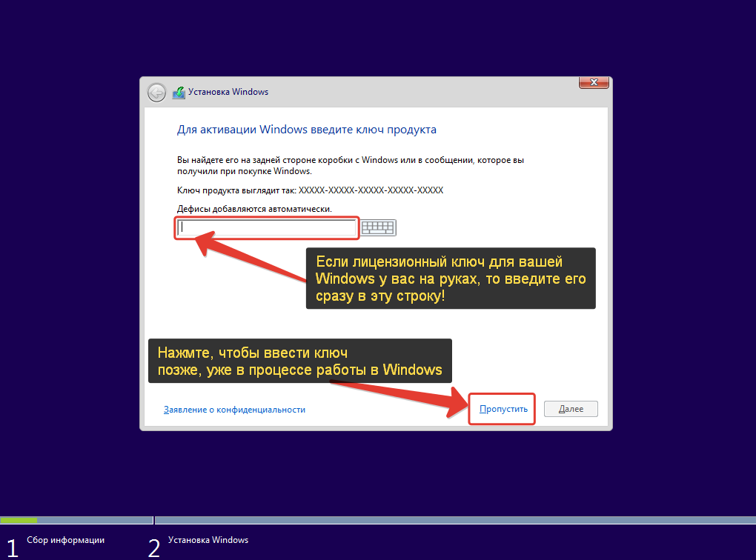This screenshot has height=560, width=756.
Task: Close the Windows setup dialog
Action: click(594, 82)
